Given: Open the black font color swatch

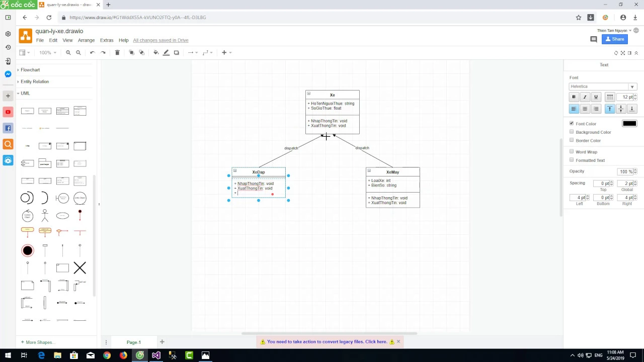Looking at the screenshot, I should 629,124.
